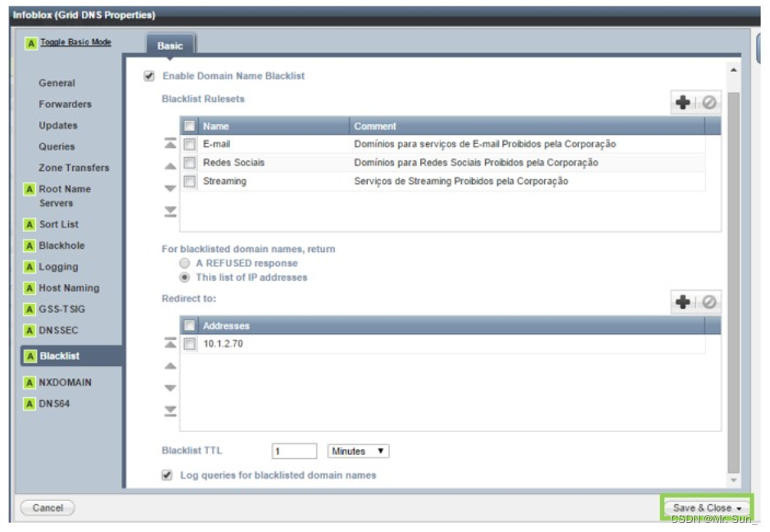
Task: Add a new Blacklist Ruleset with plus icon
Action: tap(682, 102)
